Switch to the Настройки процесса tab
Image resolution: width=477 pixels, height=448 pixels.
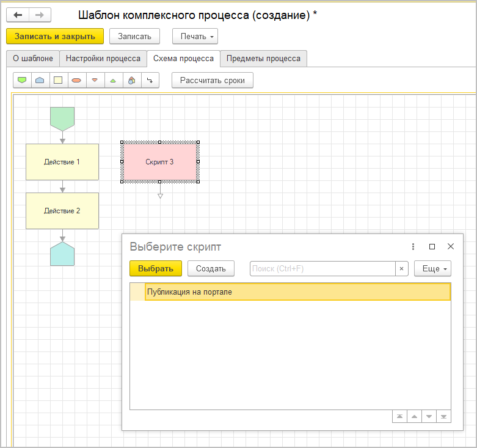[103, 59]
